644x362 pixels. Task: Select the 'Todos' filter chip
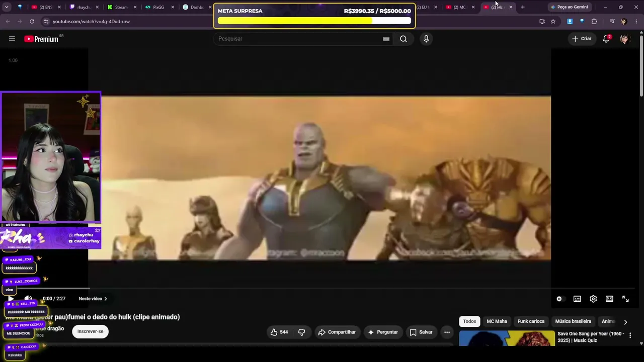coord(469,321)
